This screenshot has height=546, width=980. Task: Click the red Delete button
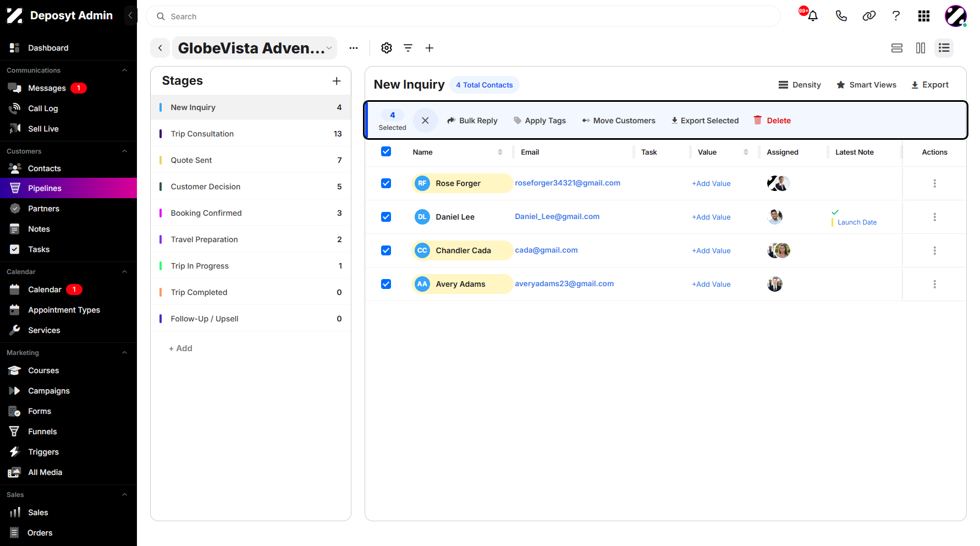[772, 121]
